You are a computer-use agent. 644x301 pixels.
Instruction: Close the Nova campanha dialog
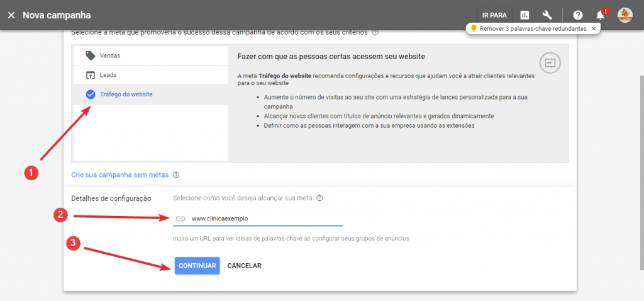[11, 15]
